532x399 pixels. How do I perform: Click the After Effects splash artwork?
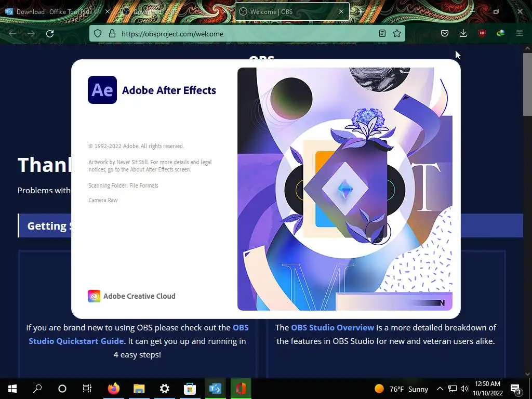coord(345,189)
